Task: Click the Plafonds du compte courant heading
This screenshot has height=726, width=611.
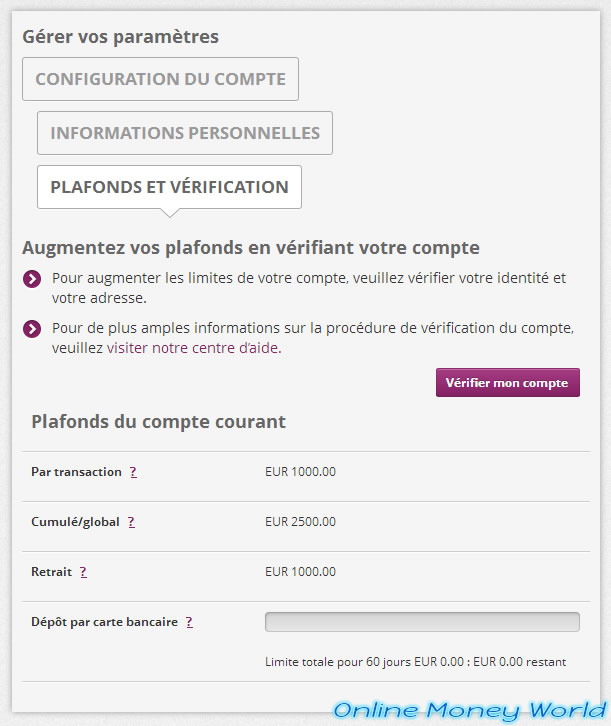Action: 158,422
